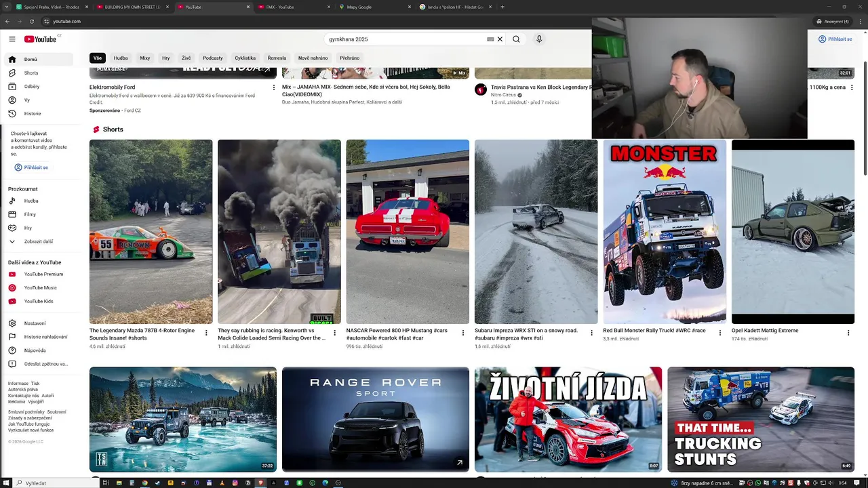This screenshot has width=868, height=488.
Task: Start voice search with the microphone
Action: [539, 39]
